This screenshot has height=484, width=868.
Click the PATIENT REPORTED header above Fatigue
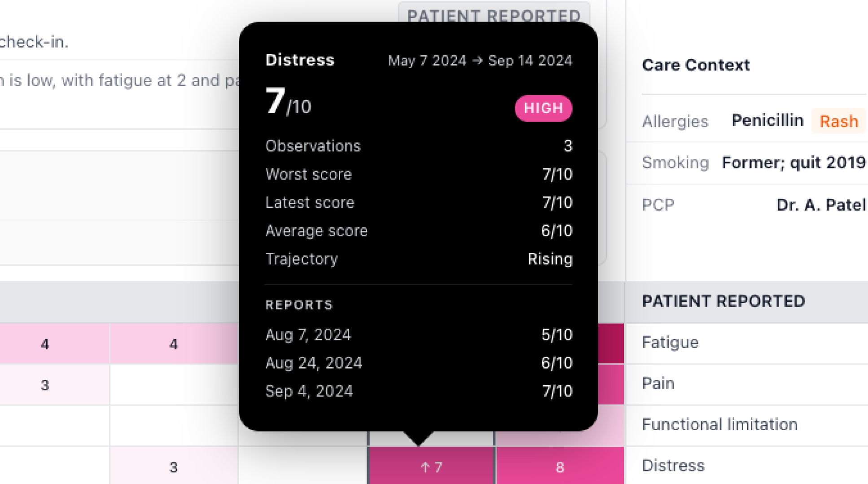point(723,301)
